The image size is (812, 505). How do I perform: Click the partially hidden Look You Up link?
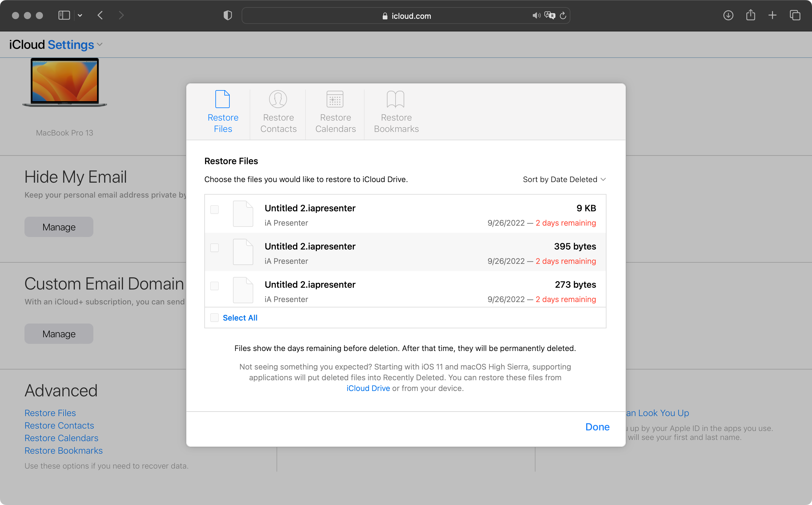(657, 413)
